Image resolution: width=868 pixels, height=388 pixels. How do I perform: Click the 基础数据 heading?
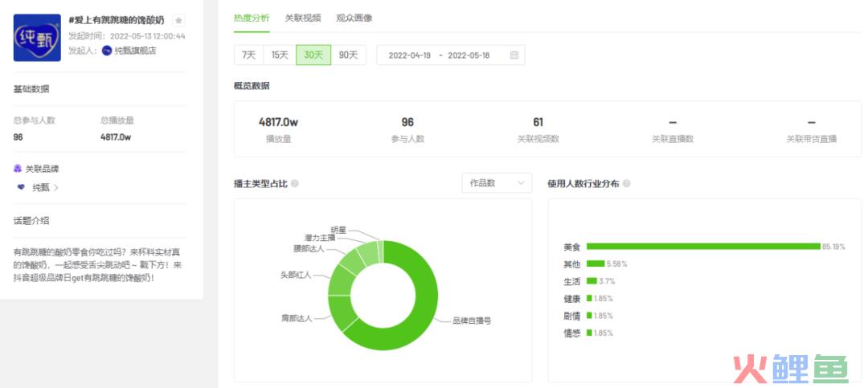click(31, 88)
